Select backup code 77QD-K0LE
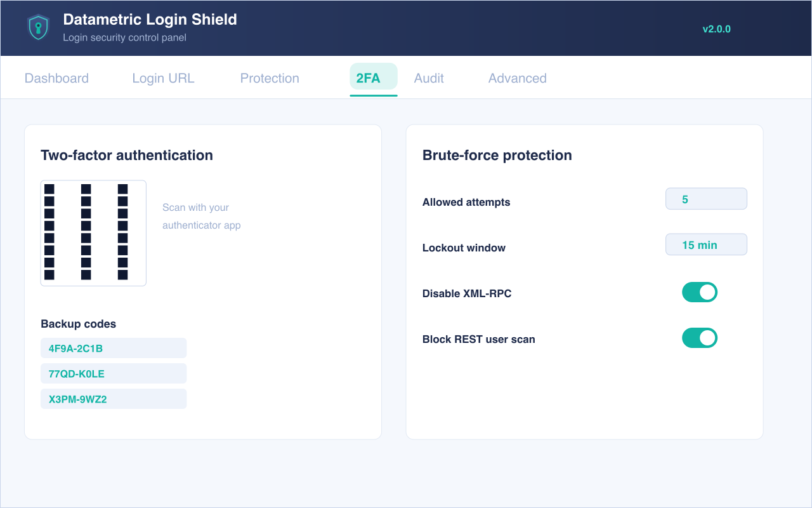 click(x=114, y=373)
